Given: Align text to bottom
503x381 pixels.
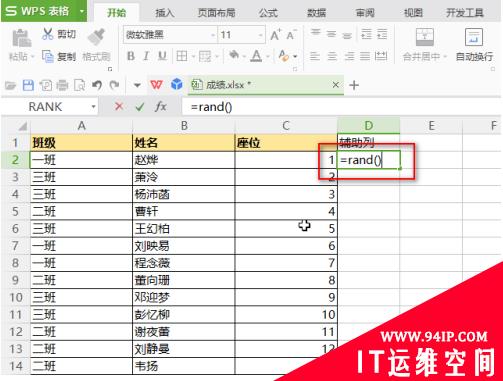Looking at the screenshot, I should coord(347,35).
